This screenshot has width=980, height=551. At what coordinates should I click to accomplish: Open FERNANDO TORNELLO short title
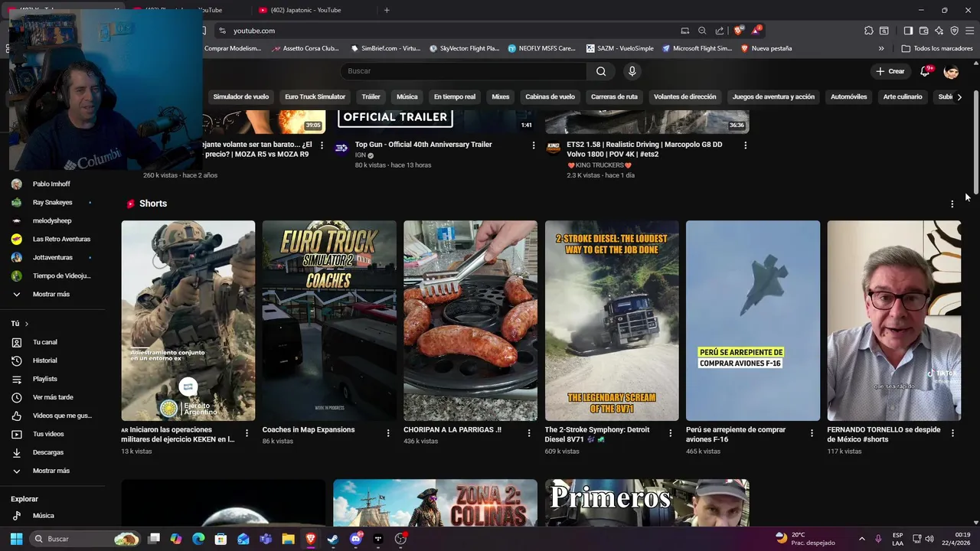click(884, 435)
